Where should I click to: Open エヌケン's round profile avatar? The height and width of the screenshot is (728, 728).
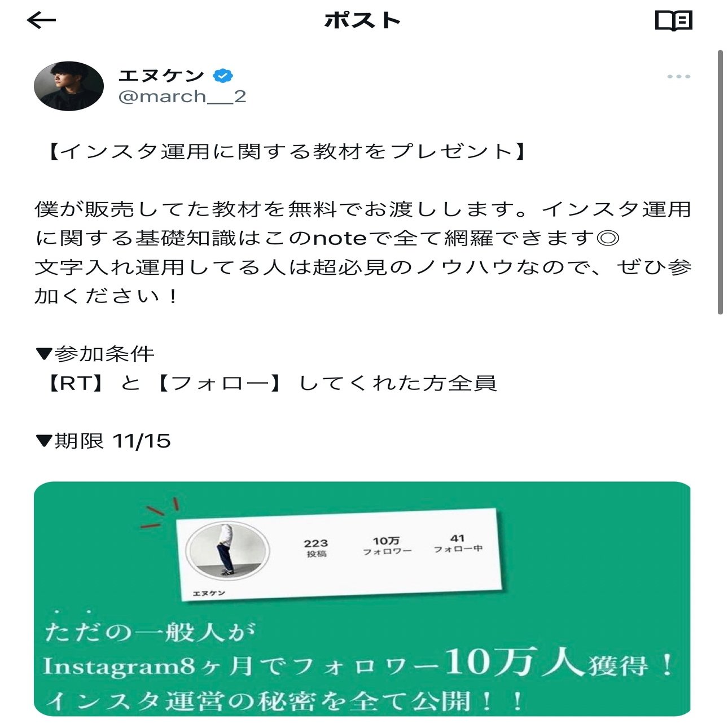pyautogui.click(x=69, y=86)
